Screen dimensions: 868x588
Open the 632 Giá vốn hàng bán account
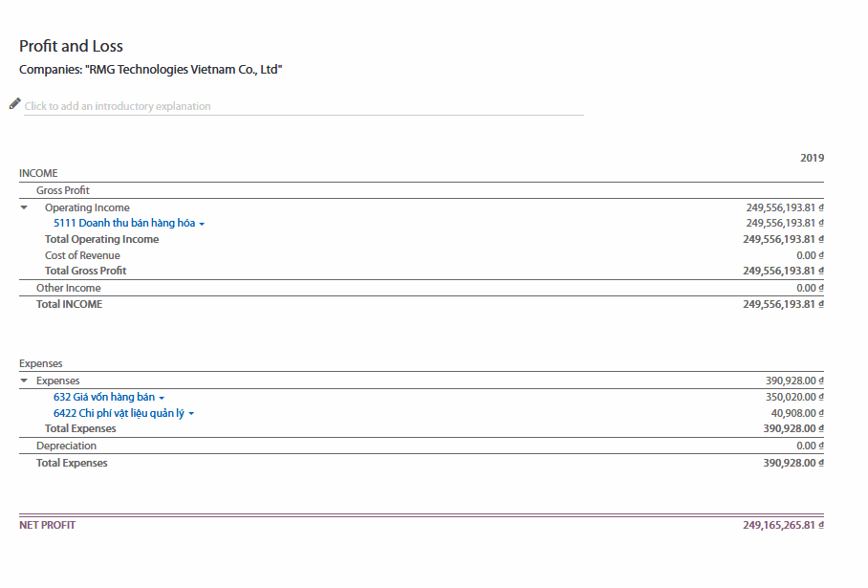pyautogui.click(x=103, y=397)
